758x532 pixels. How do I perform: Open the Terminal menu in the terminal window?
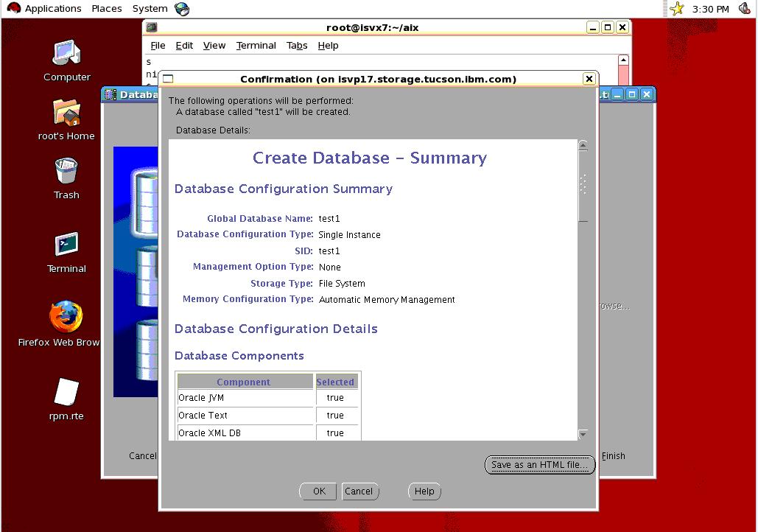[x=256, y=46]
